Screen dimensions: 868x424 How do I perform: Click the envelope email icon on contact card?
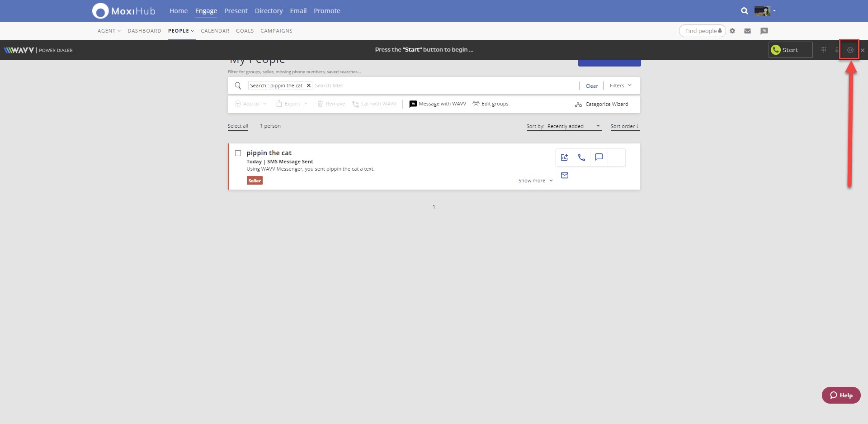(x=565, y=176)
